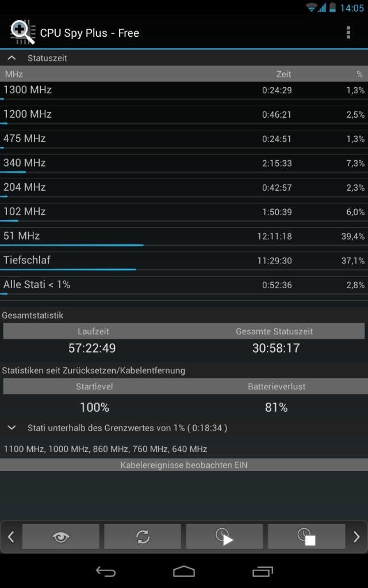Open the three-dot overflow menu
Screen dimensions: 368x588
[x=348, y=33]
